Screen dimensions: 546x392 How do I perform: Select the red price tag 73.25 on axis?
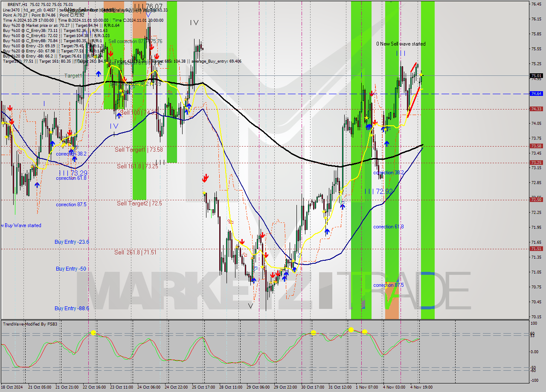click(536, 162)
